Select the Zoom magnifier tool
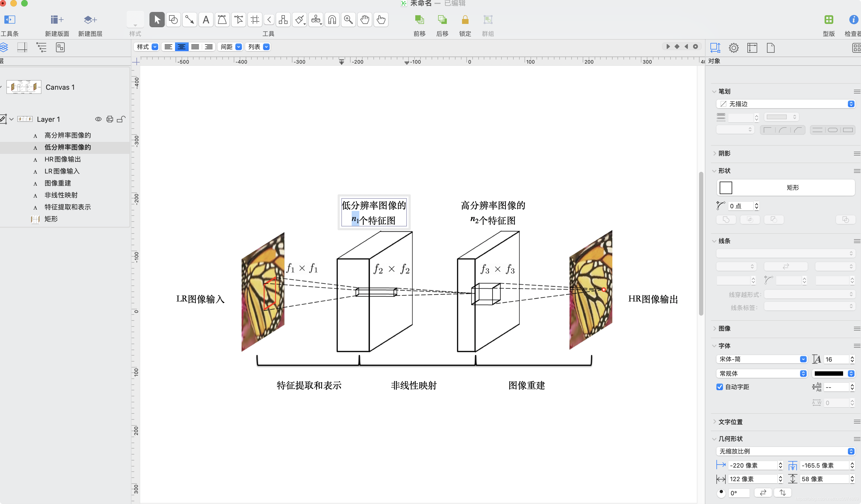 click(x=348, y=20)
